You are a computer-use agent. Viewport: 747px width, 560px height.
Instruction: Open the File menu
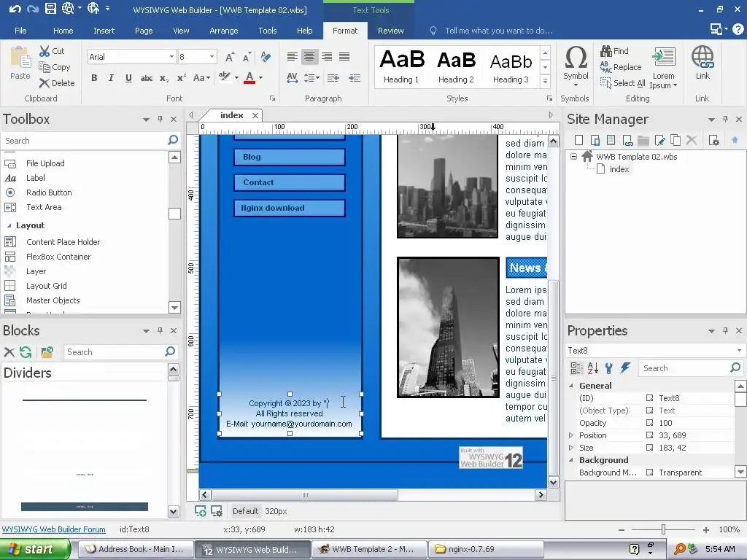click(x=20, y=31)
